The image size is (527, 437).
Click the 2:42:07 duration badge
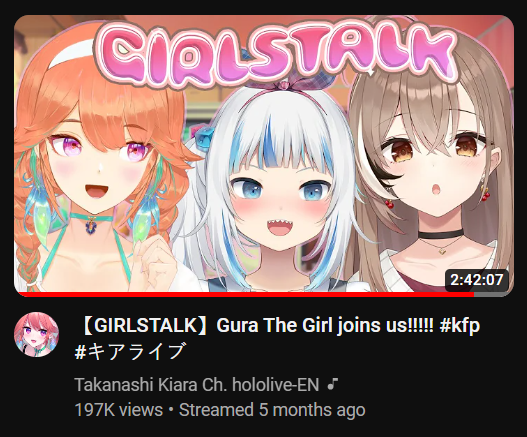[477, 280]
